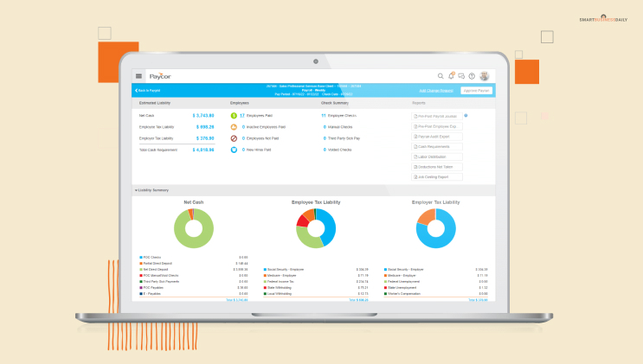Click the Net Cash amount $3,743.80

(x=203, y=116)
